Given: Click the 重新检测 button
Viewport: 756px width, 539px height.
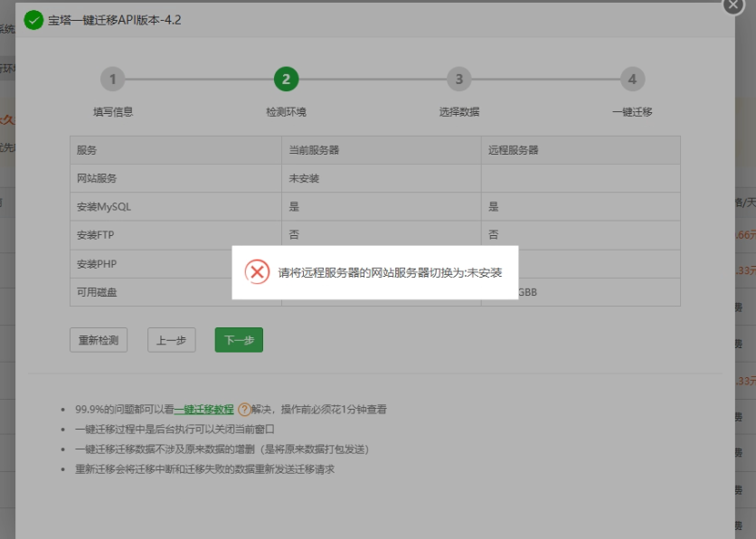Looking at the screenshot, I should [99, 340].
